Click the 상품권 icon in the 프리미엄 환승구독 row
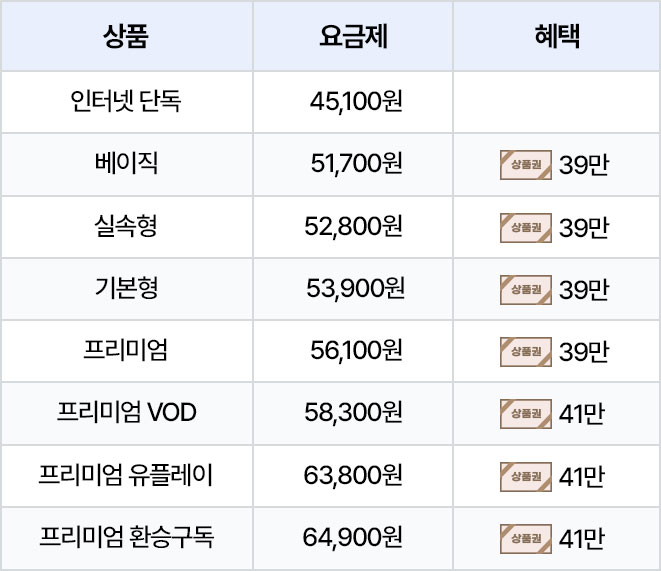Screen dimensions: 661x571 (526, 539)
